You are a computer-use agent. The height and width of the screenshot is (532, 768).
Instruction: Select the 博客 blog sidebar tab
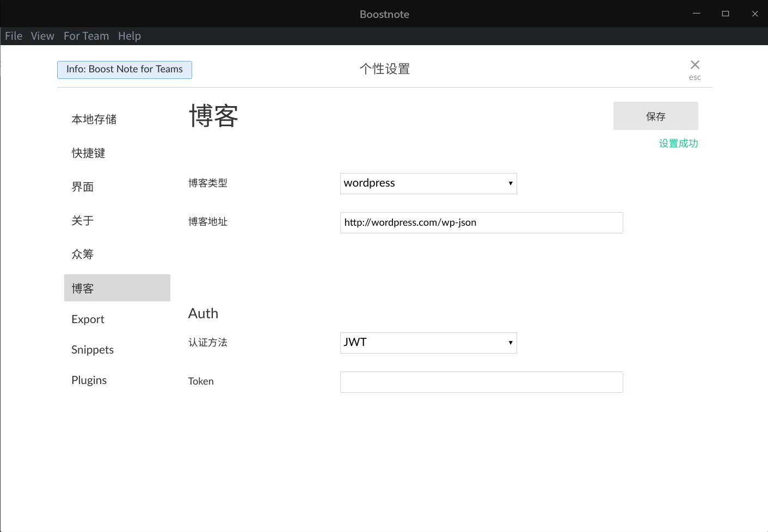[x=117, y=288]
